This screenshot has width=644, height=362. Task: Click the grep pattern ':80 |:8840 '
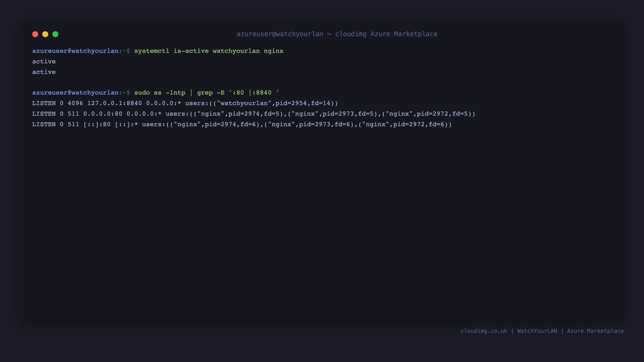pos(254,93)
